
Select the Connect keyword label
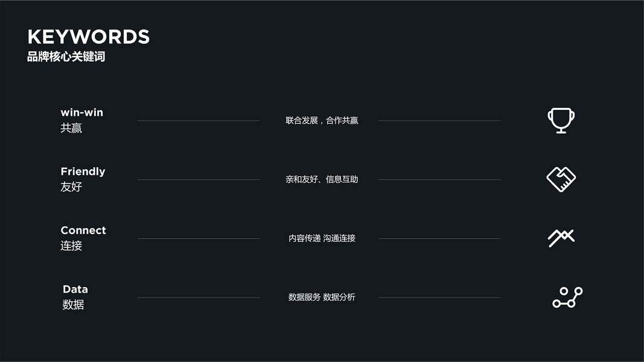83,230
